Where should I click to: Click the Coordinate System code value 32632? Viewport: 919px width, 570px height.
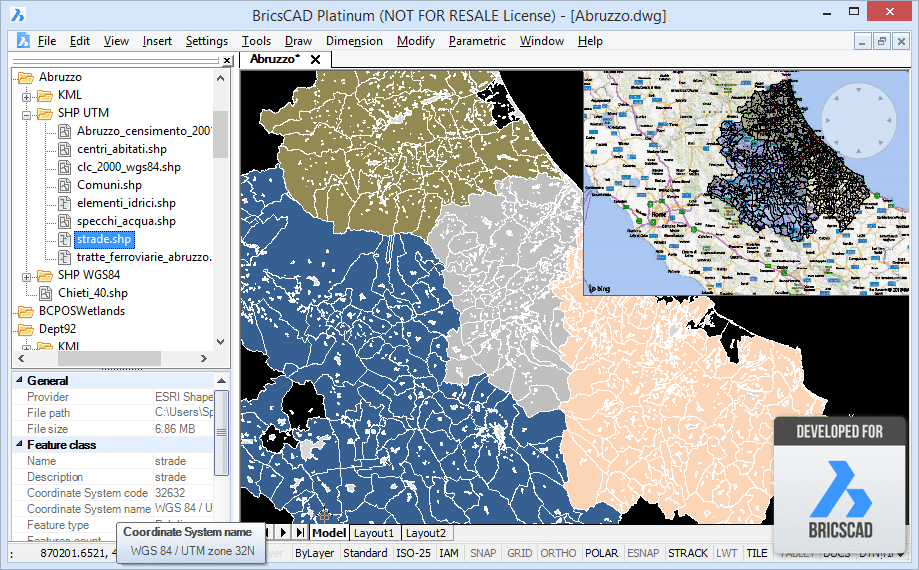[170, 493]
